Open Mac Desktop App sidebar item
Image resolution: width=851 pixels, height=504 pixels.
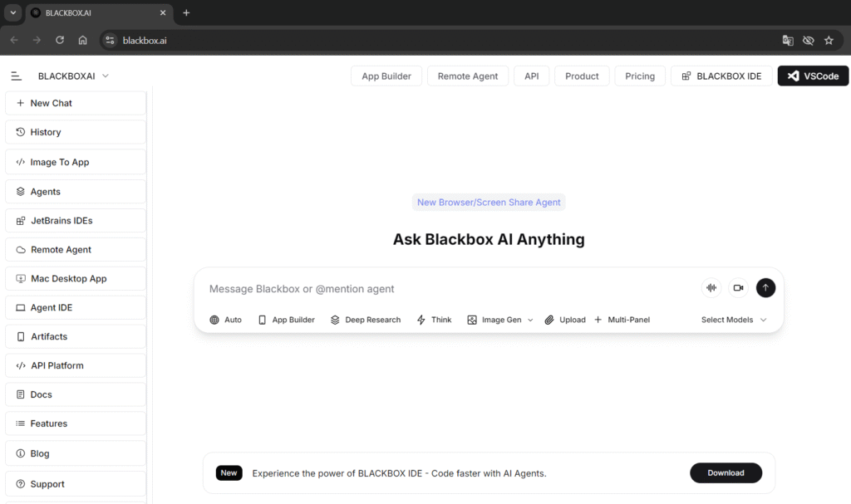[76, 279]
